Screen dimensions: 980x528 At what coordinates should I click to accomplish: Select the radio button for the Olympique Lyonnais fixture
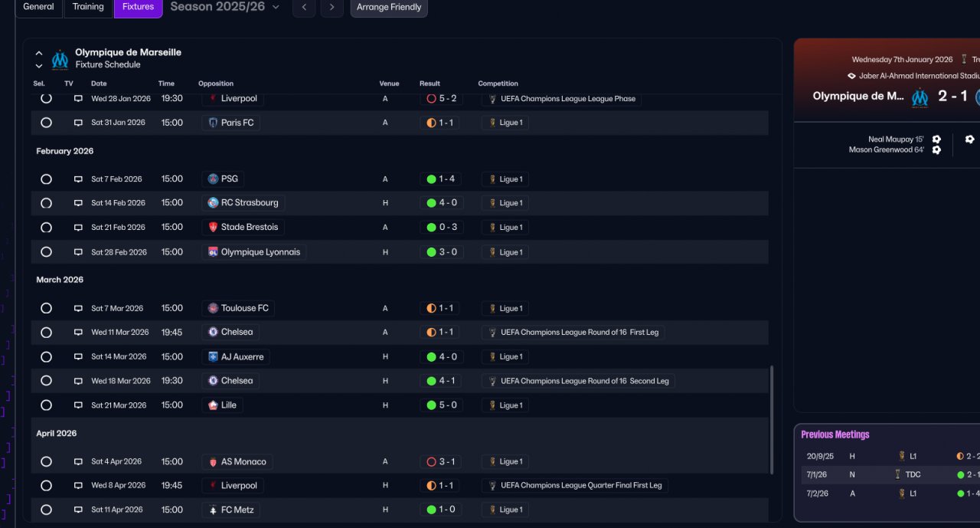click(x=46, y=252)
